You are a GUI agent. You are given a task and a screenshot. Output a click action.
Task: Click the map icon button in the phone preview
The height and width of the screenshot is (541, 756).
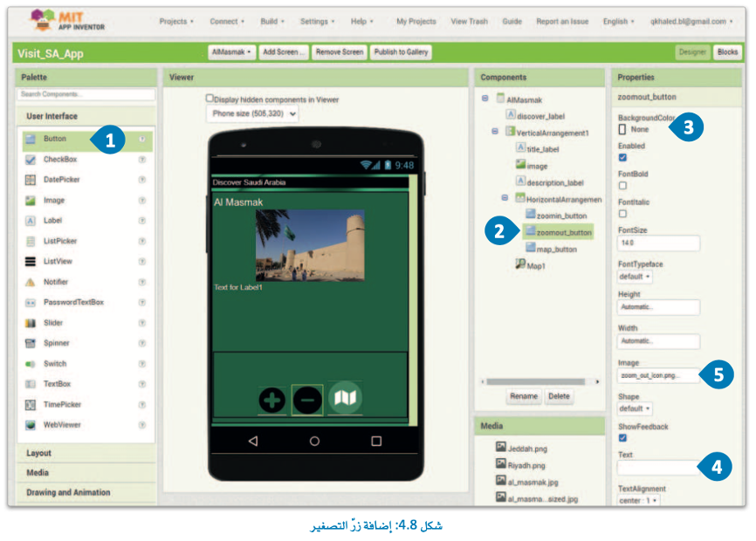pos(345,398)
